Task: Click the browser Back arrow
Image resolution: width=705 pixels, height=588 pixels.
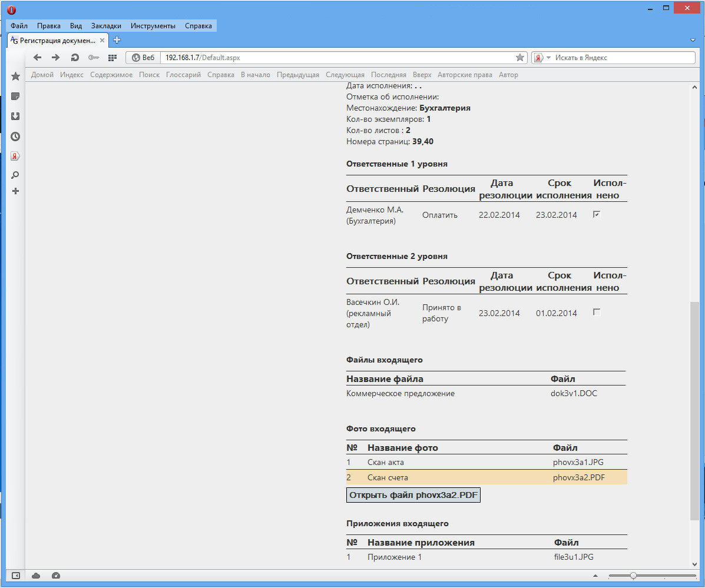Action: click(37, 57)
